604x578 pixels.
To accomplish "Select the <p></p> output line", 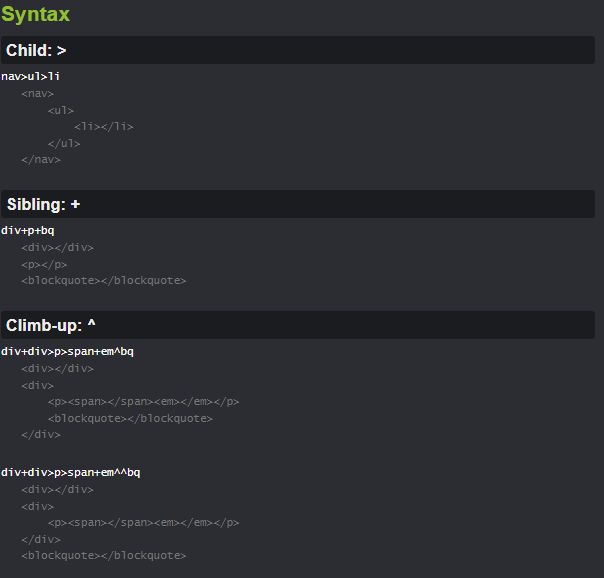I will point(44,265).
